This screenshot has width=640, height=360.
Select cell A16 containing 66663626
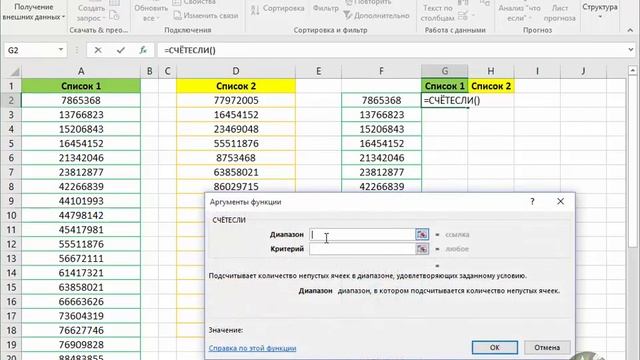coord(81,302)
